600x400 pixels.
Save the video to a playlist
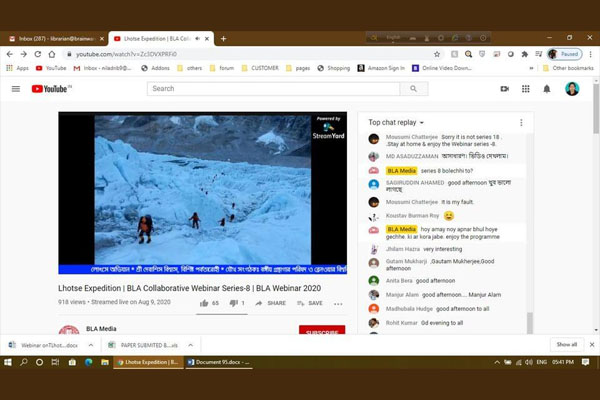click(x=309, y=303)
